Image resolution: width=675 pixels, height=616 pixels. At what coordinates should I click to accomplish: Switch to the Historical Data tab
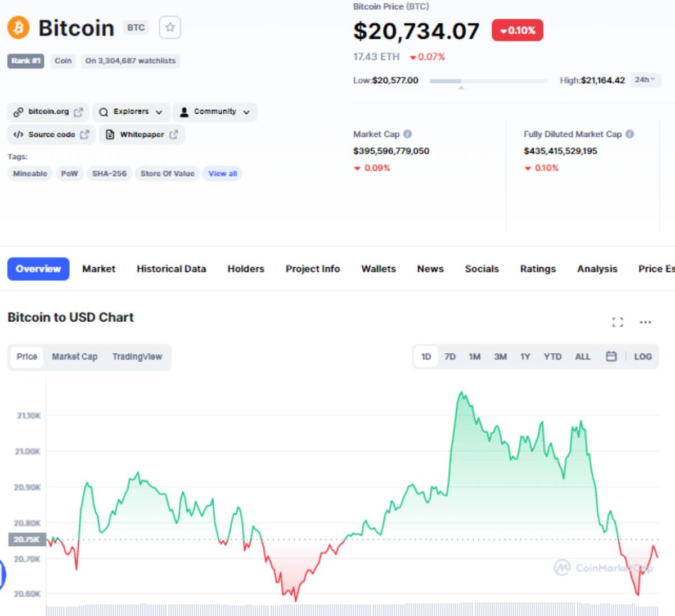171,269
